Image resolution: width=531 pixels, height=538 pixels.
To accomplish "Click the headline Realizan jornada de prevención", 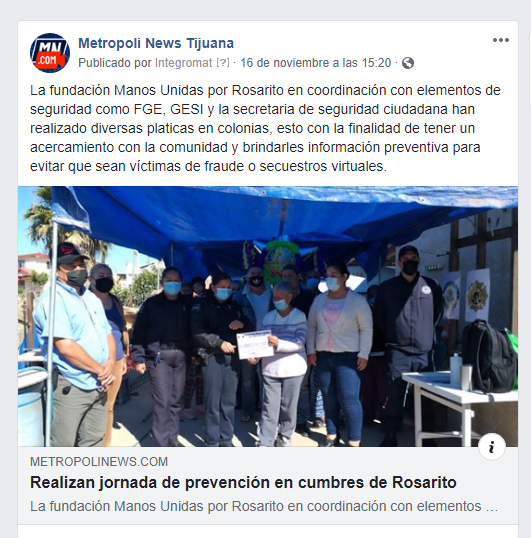I will [243, 482].
